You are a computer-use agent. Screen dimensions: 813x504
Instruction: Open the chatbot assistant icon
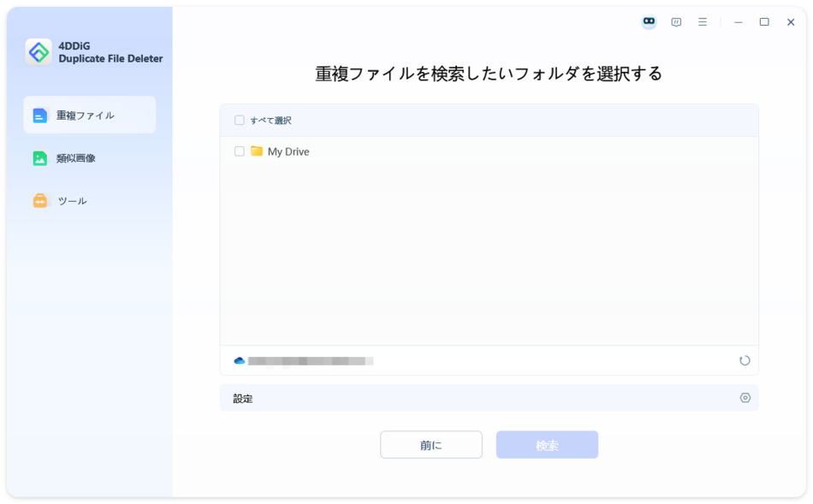(649, 21)
